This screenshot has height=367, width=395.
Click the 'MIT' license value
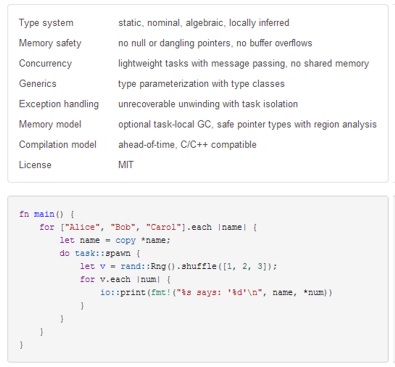pos(126,165)
